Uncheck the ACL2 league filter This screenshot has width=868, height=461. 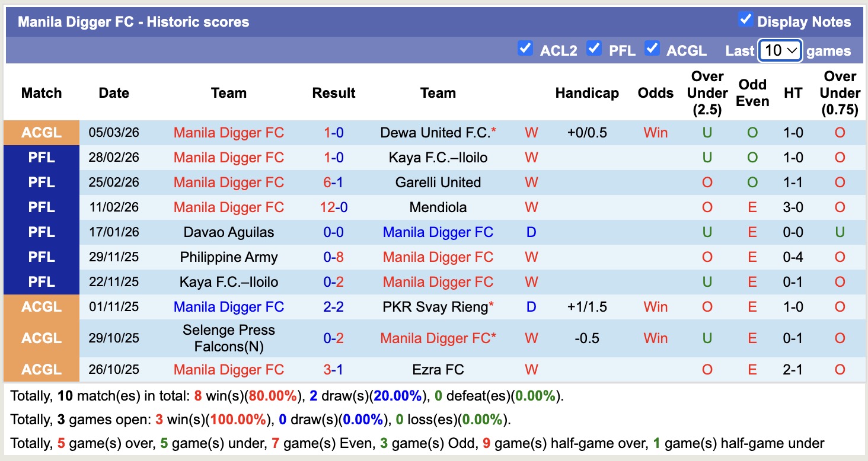tap(525, 49)
